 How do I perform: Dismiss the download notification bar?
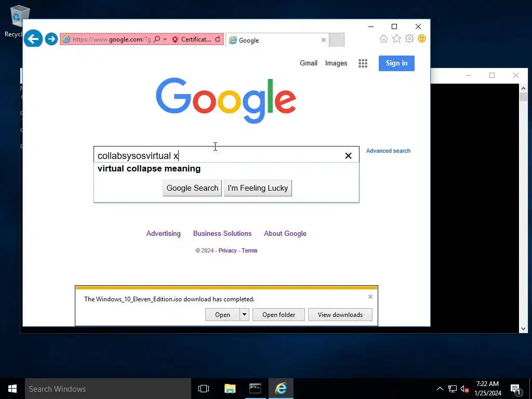point(370,297)
